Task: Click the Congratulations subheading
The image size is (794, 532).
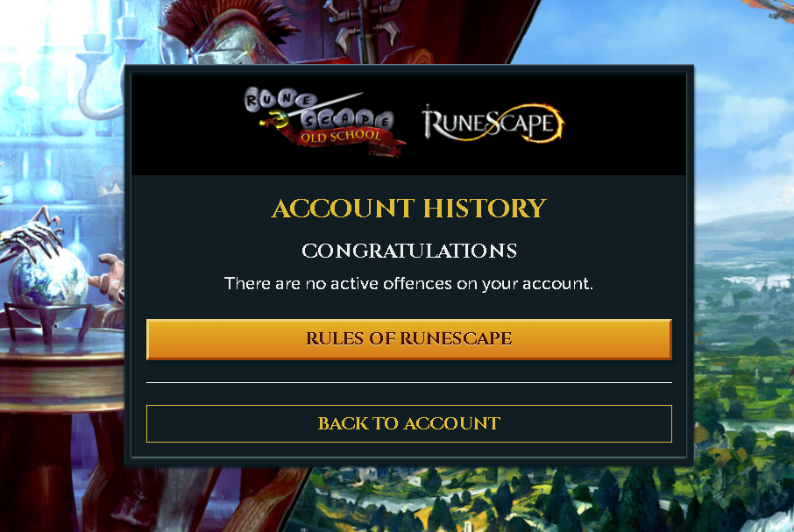Action: pyautogui.click(x=409, y=251)
